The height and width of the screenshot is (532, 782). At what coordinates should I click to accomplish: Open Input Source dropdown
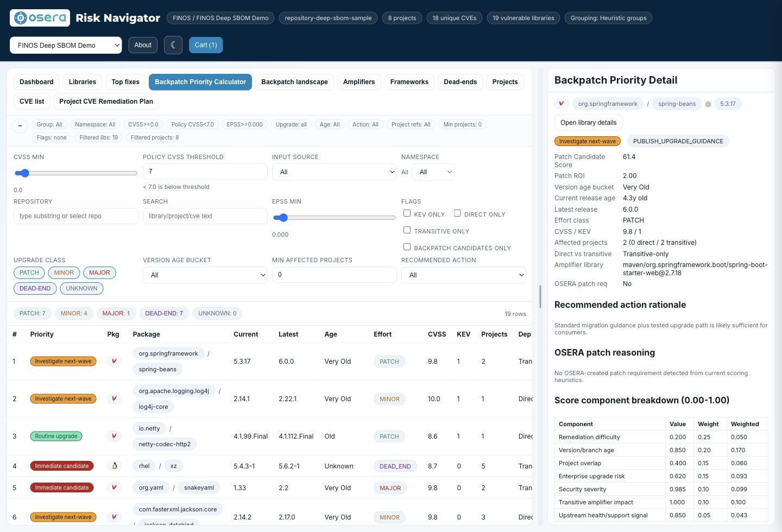(x=335, y=172)
